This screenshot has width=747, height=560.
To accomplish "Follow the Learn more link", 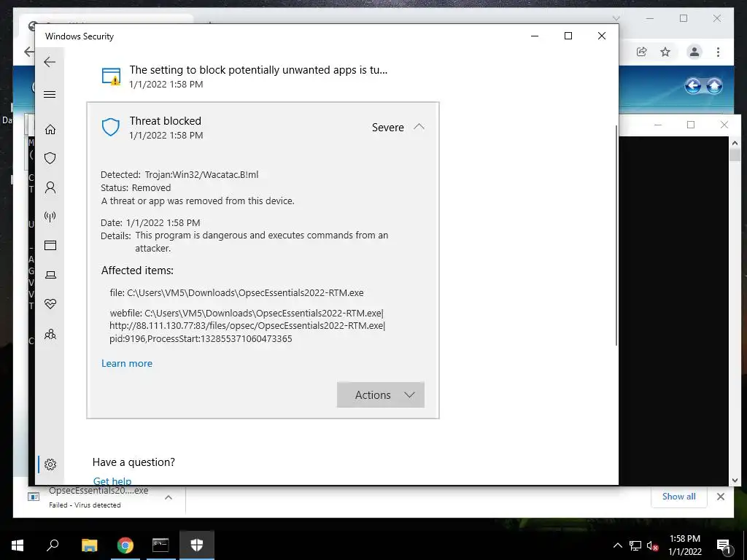I will [127, 363].
